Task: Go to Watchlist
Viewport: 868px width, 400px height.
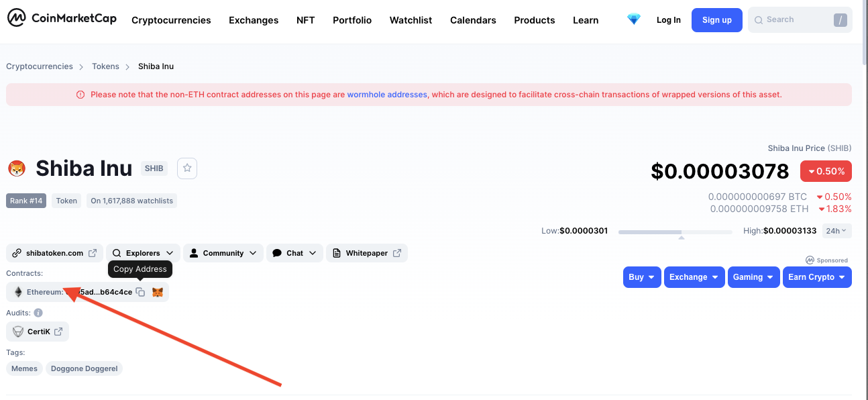Action: point(411,20)
